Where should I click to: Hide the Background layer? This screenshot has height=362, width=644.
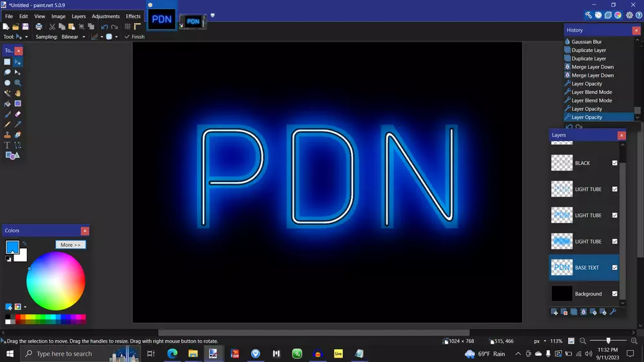click(615, 294)
